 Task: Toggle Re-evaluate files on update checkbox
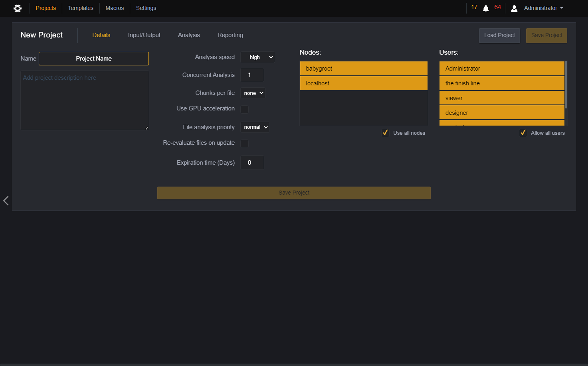point(245,144)
